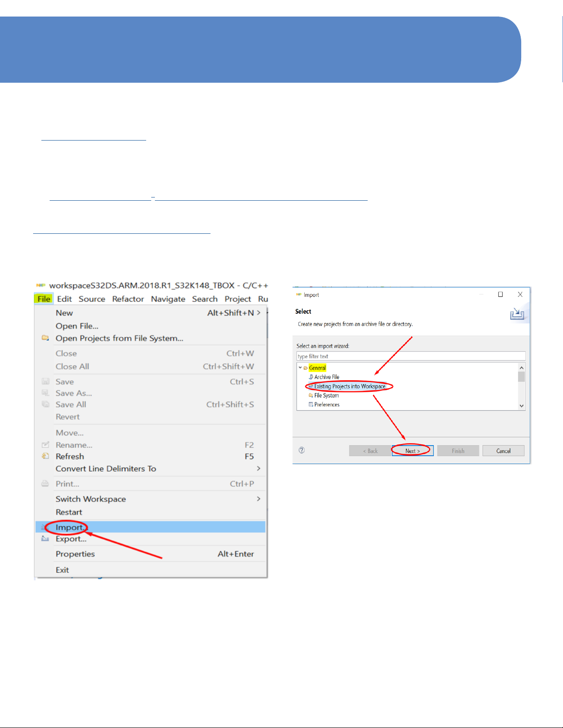This screenshot has width=563, height=728.
Task: Open the Refactor menu
Action: (128, 299)
